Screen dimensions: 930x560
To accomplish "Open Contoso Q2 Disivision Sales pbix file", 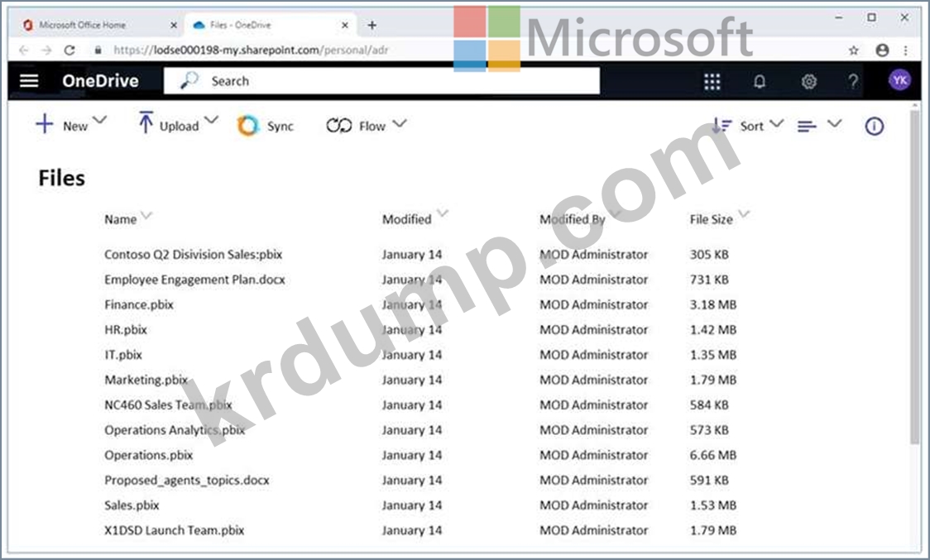I will tap(194, 255).
